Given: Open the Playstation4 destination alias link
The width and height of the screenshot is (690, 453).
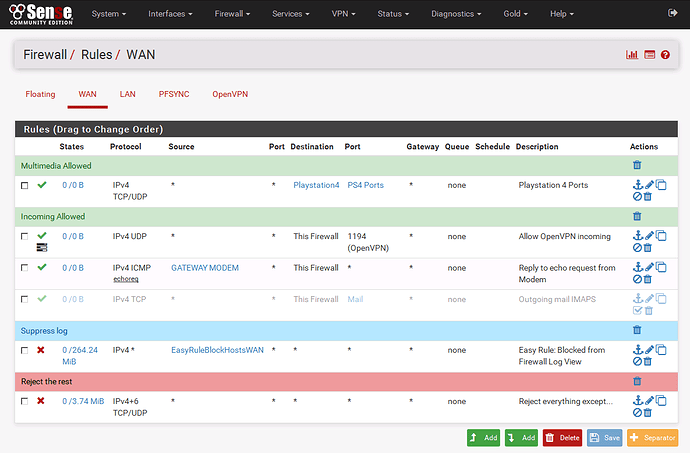Looking at the screenshot, I should coord(316,185).
